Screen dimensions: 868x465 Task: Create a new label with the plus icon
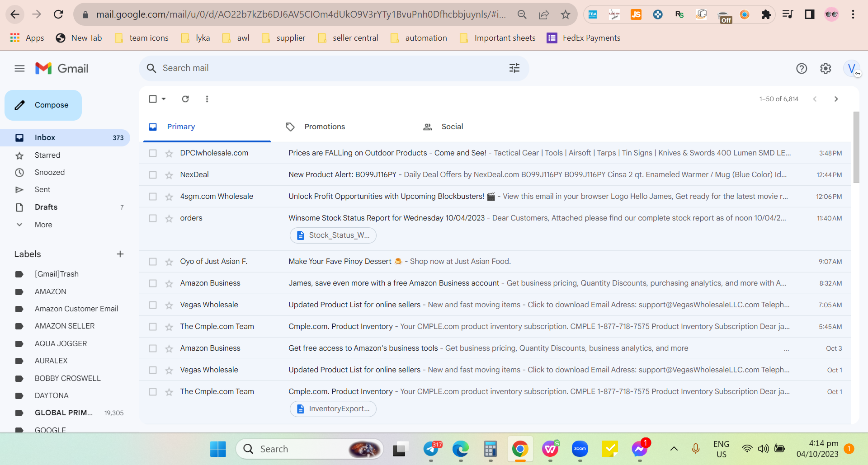(120, 254)
